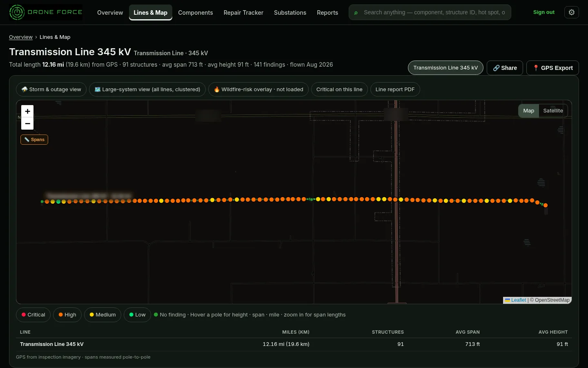Open the Overview tab

(110, 13)
